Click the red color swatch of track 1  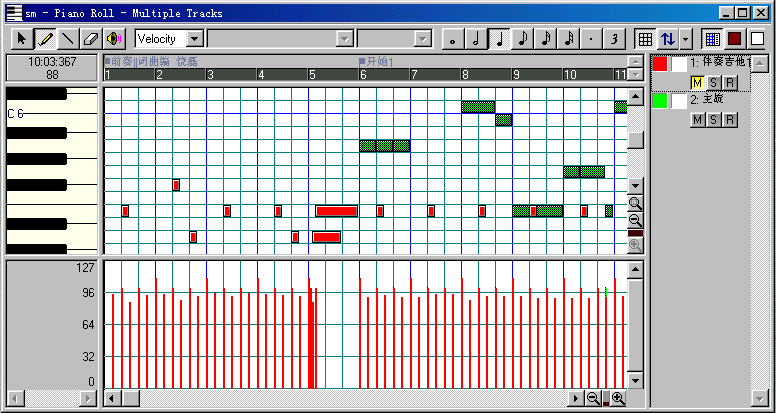point(660,63)
